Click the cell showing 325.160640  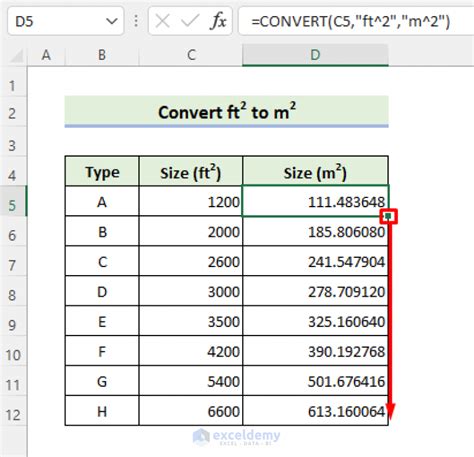tap(315, 321)
